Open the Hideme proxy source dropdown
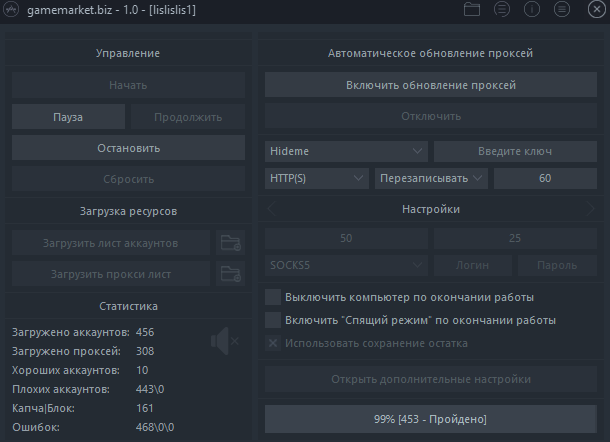This screenshot has height=442, width=610. pos(347,151)
